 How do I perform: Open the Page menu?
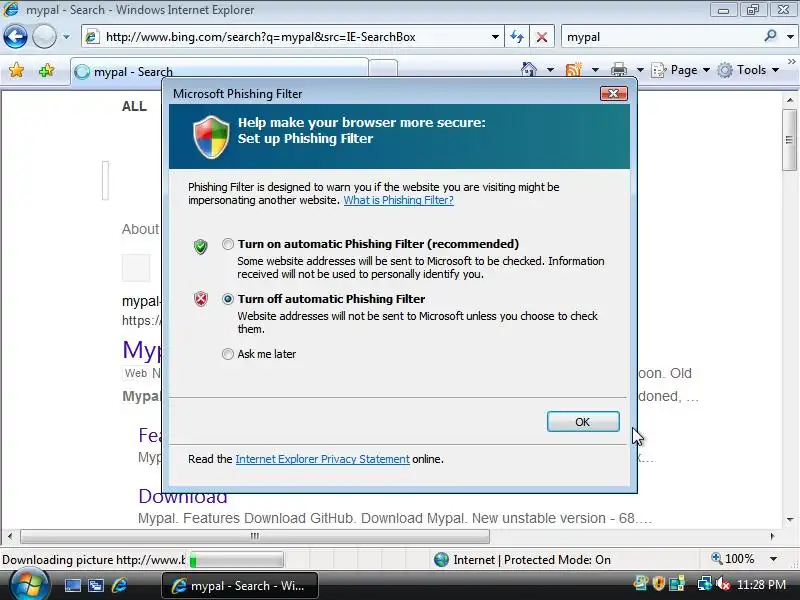pos(681,70)
